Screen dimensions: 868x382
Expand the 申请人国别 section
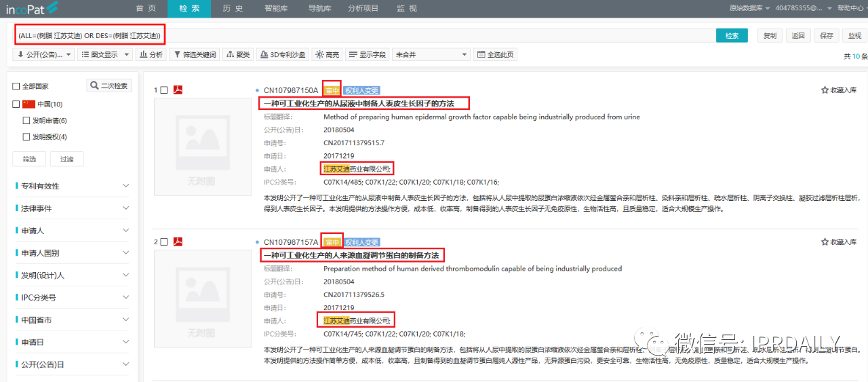point(72,253)
